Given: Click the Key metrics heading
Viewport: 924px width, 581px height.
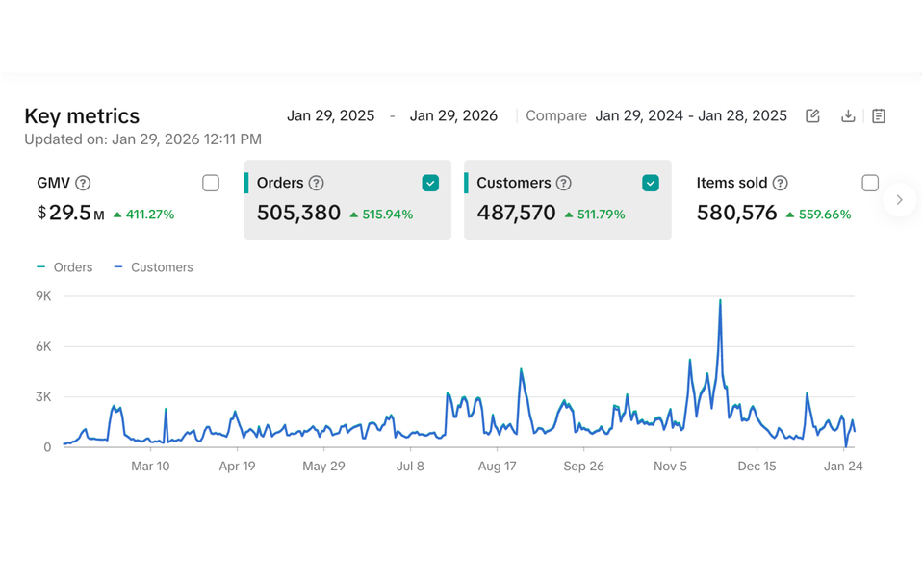Looking at the screenshot, I should tap(82, 116).
